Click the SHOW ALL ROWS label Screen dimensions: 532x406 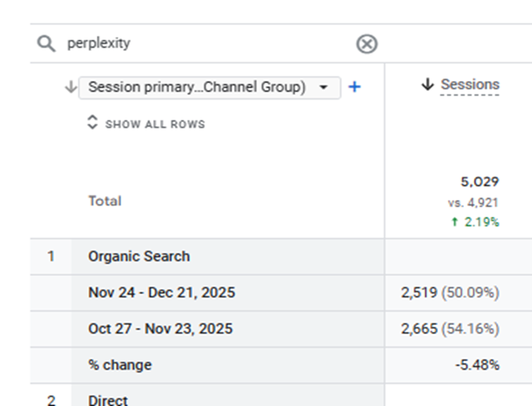(155, 124)
